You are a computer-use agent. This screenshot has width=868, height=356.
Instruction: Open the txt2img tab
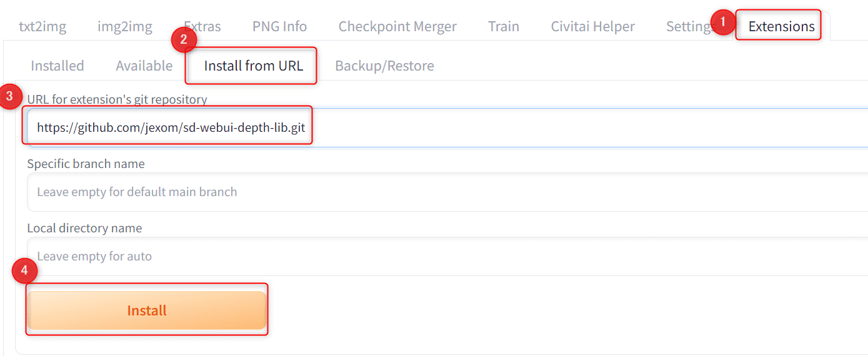(x=42, y=26)
